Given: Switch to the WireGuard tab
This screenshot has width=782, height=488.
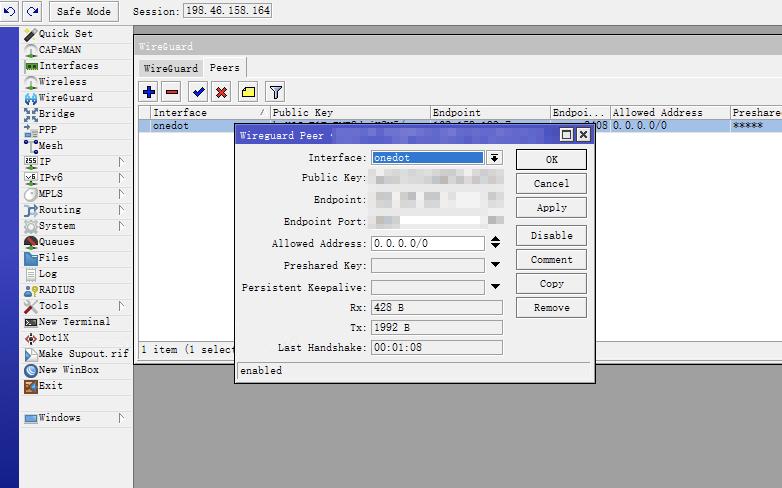Looking at the screenshot, I should click(170, 68).
